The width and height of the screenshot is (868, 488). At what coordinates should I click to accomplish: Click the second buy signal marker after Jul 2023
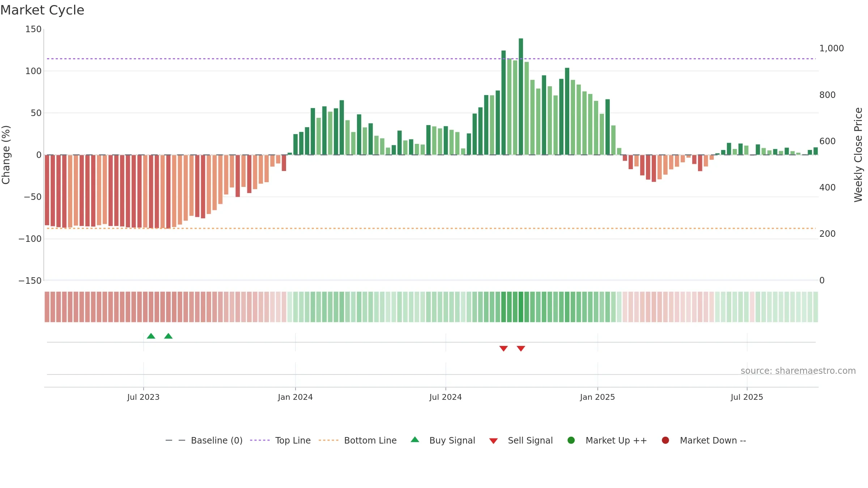(x=168, y=336)
